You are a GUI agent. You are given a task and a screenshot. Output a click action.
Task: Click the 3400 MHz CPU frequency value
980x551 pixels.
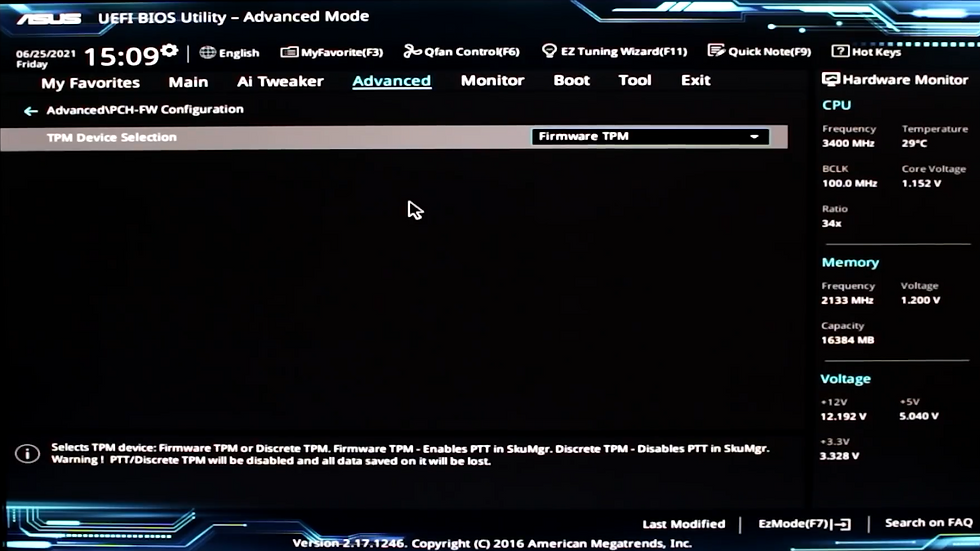[848, 143]
